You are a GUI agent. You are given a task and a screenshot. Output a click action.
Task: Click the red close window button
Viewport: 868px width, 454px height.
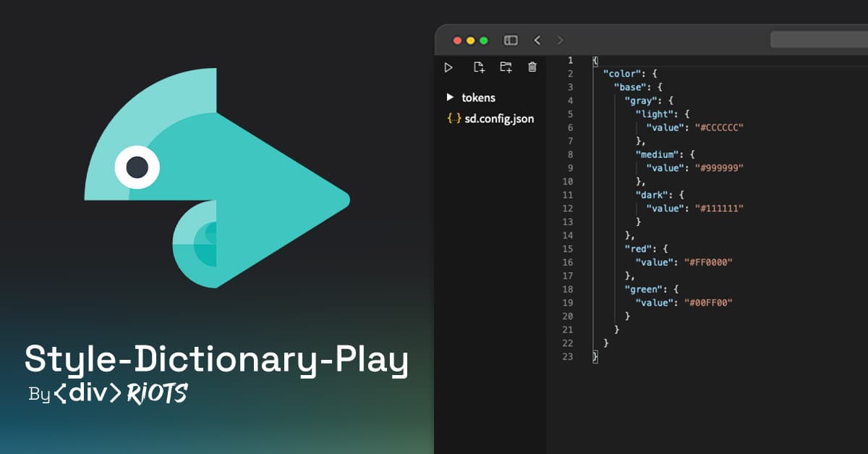[457, 41]
